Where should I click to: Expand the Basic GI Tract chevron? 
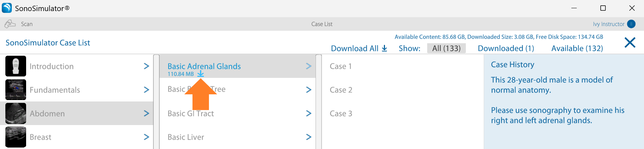point(308,113)
